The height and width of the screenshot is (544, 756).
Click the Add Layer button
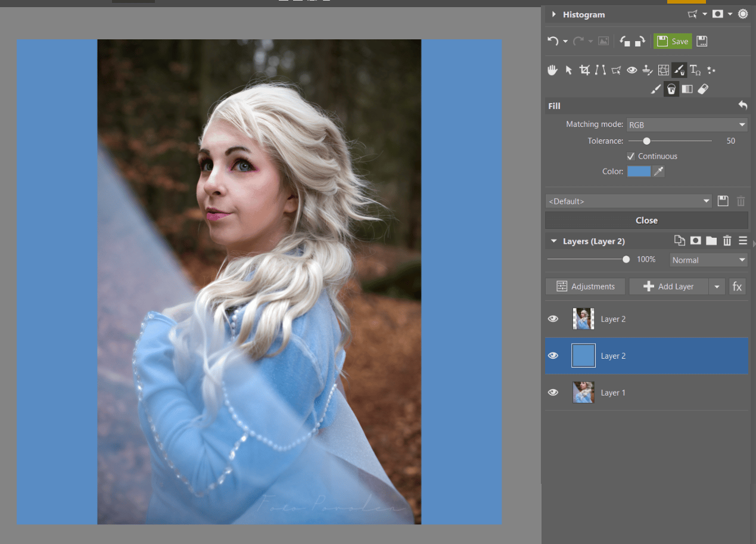669,287
